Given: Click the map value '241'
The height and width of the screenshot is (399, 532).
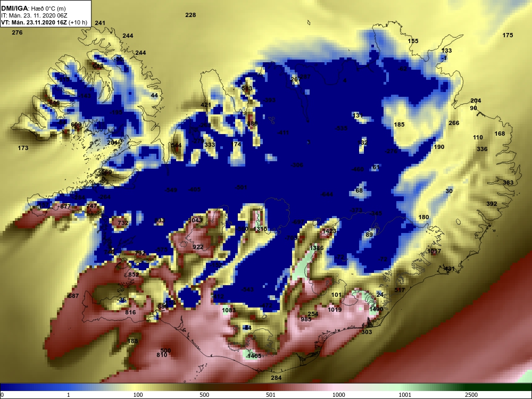Looking at the screenshot, I should (100, 23).
